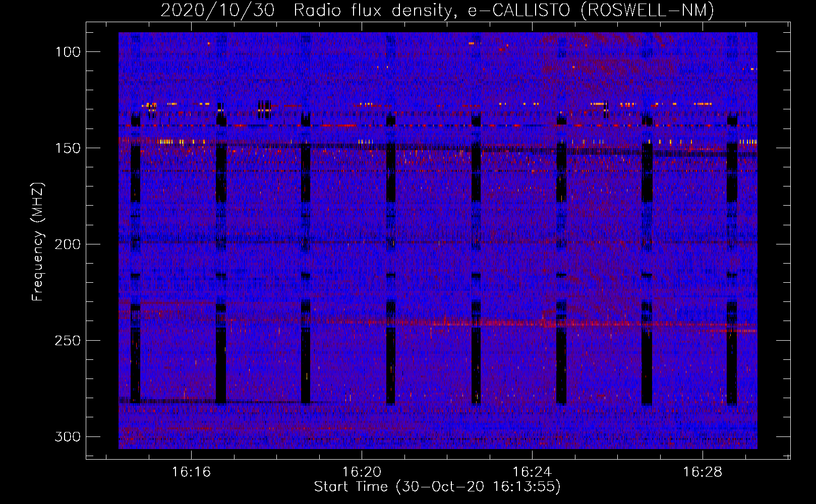Viewport: 816px width, 504px height.
Task: Click the 200 frequency tick label
Action: coord(67,244)
